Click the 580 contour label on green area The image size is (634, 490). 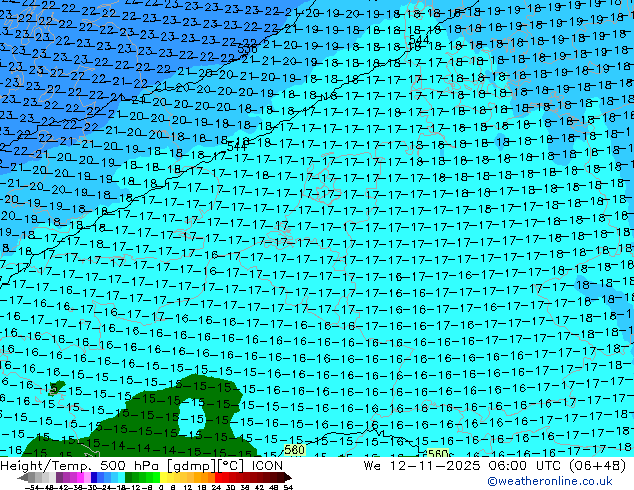[x=294, y=450]
